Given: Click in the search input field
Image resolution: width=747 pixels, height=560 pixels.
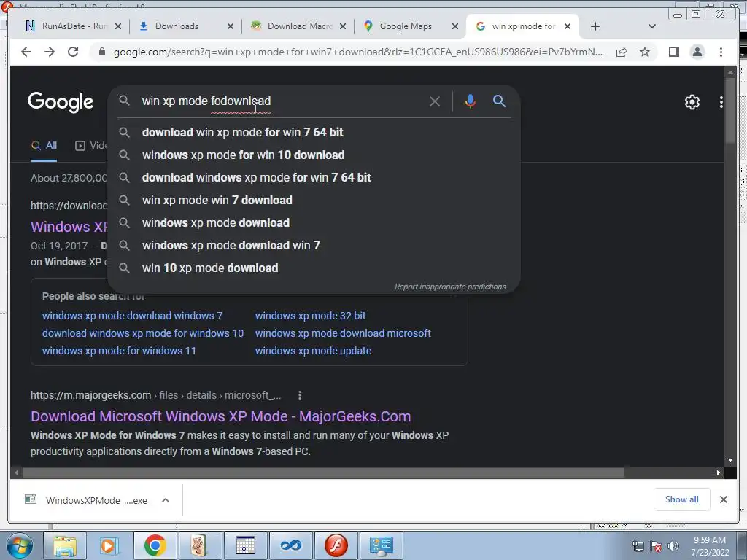Looking at the screenshot, I should (x=281, y=101).
